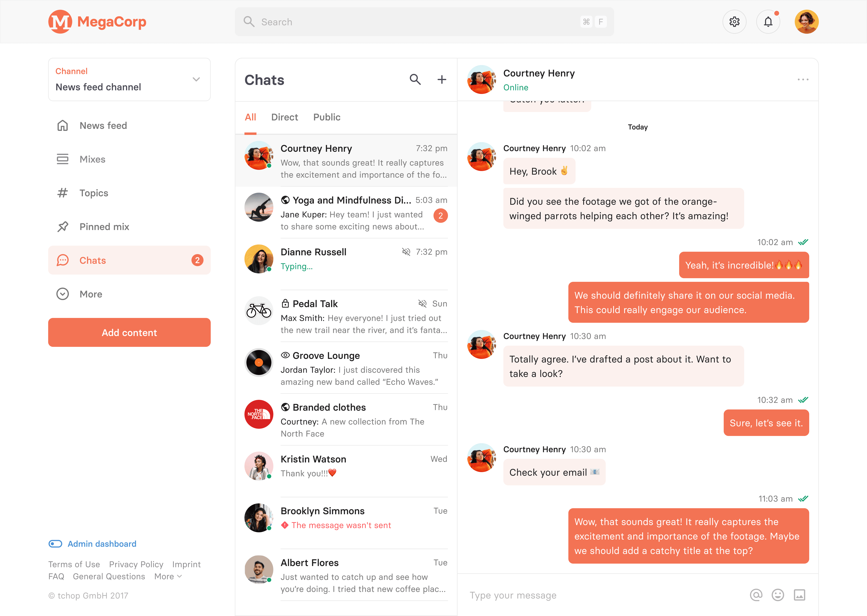Click the compose new chat icon
867x616 pixels.
click(442, 79)
